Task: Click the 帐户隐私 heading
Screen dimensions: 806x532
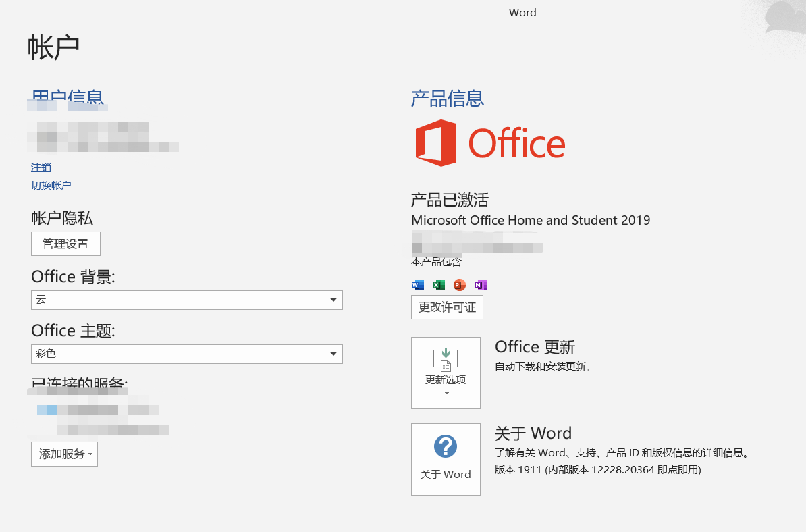Action: pos(61,219)
